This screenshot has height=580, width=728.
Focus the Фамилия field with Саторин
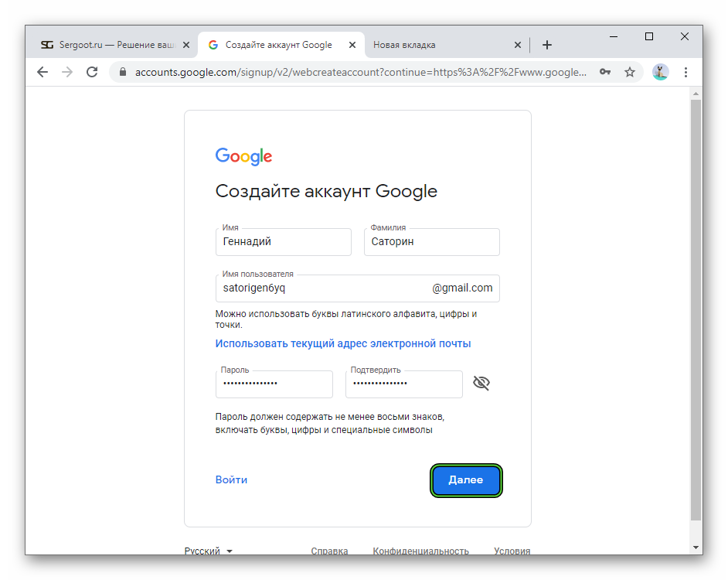tap(432, 241)
